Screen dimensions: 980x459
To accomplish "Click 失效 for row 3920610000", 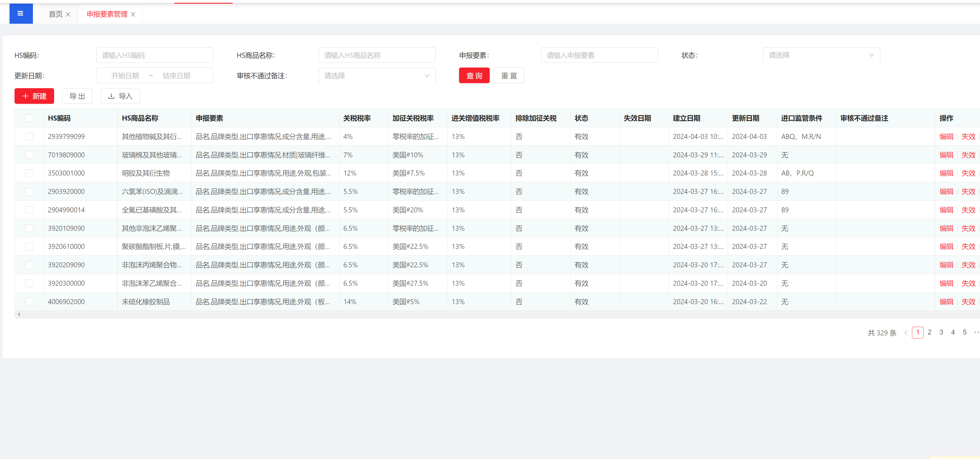I will pyautogui.click(x=968, y=246).
